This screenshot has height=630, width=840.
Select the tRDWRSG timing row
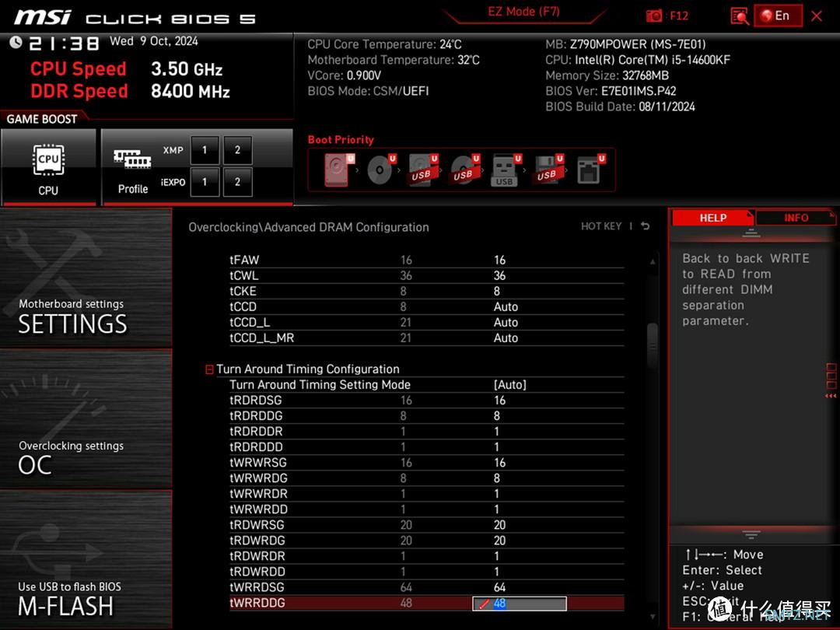click(x=426, y=524)
